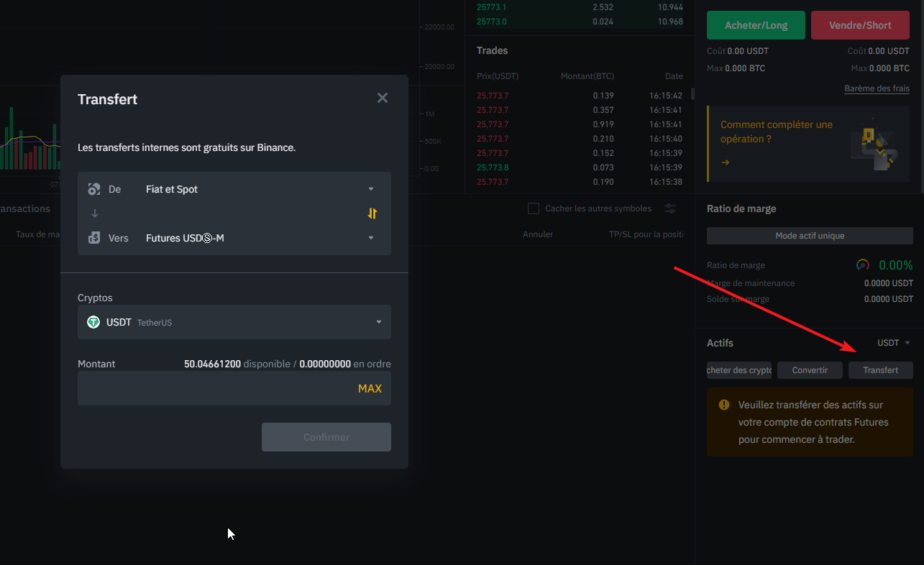Click the partly hidden 'cheter des crypto' button
Image resolution: width=924 pixels, height=565 pixels.
point(739,370)
